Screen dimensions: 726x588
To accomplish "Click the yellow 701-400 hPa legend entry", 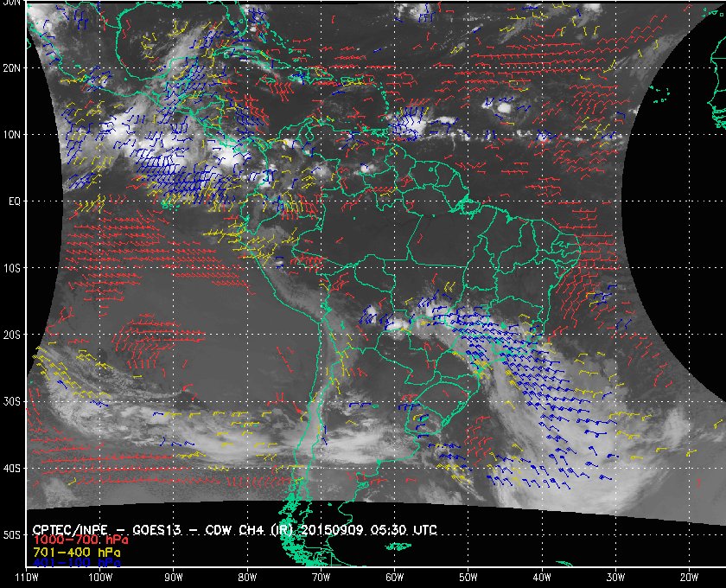I will coord(77,553).
